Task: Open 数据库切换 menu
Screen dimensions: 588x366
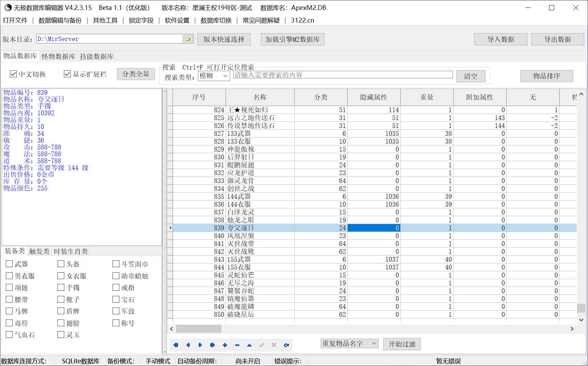Action: 216,21
